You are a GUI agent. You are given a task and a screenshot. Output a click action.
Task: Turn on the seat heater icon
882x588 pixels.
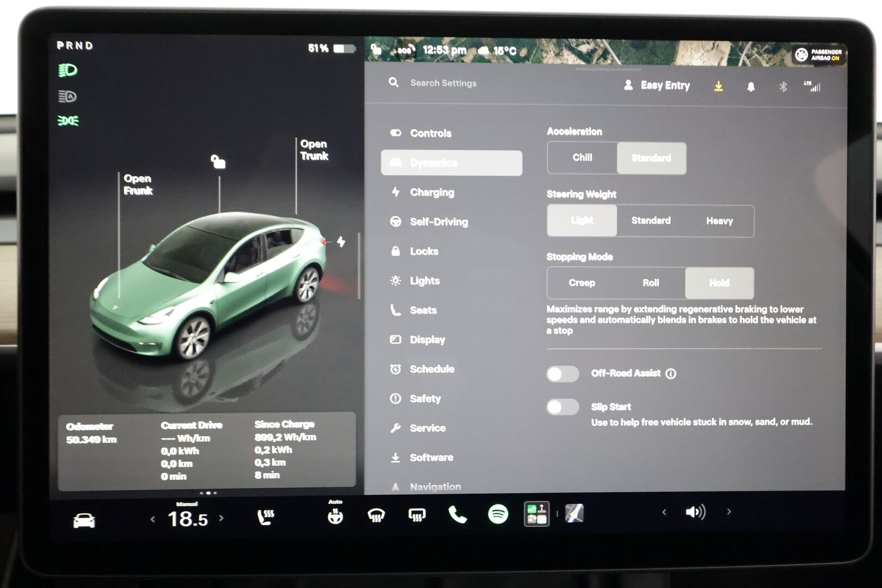(x=266, y=517)
